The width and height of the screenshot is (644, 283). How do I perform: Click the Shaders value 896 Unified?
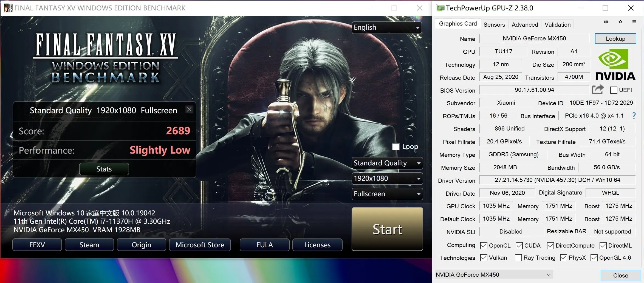[x=510, y=129]
